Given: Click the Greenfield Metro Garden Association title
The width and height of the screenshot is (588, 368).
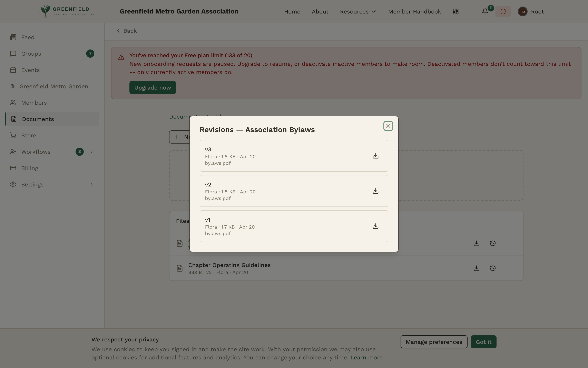Looking at the screenshot, I should 179,11.
